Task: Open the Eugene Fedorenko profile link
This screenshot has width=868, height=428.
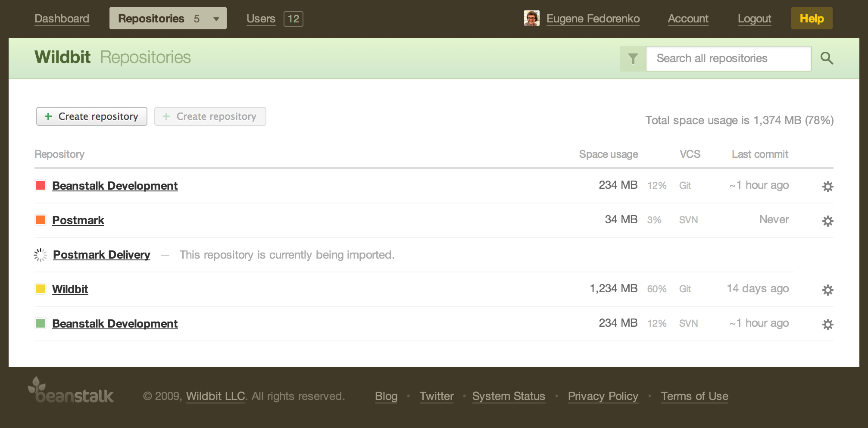Action: click(593, 19)
